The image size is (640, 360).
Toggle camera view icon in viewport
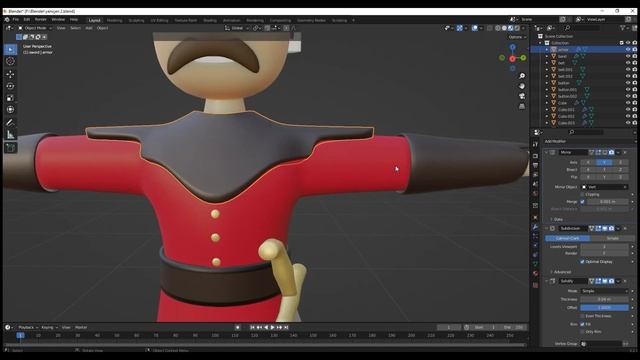tap(522, 96)
